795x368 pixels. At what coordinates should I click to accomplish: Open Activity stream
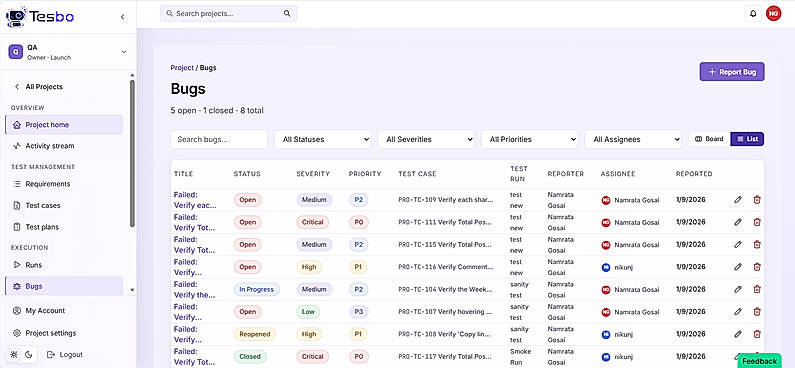(64, 146)
